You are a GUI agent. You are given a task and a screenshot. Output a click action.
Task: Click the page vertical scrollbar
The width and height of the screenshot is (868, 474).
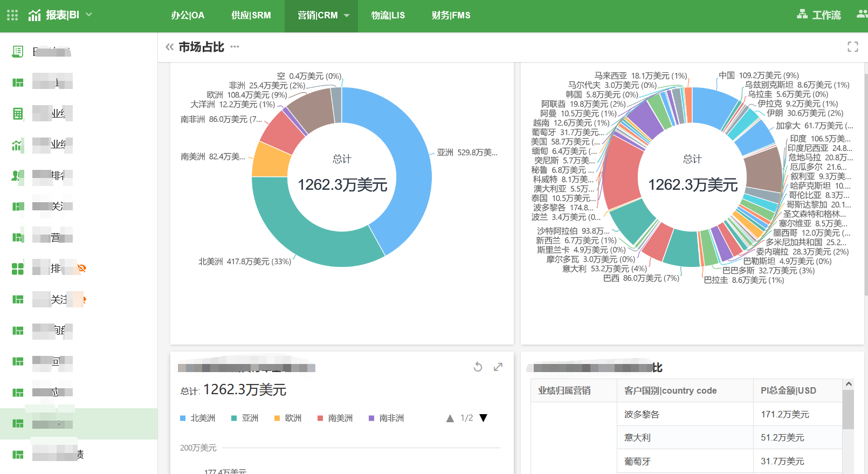866,183
